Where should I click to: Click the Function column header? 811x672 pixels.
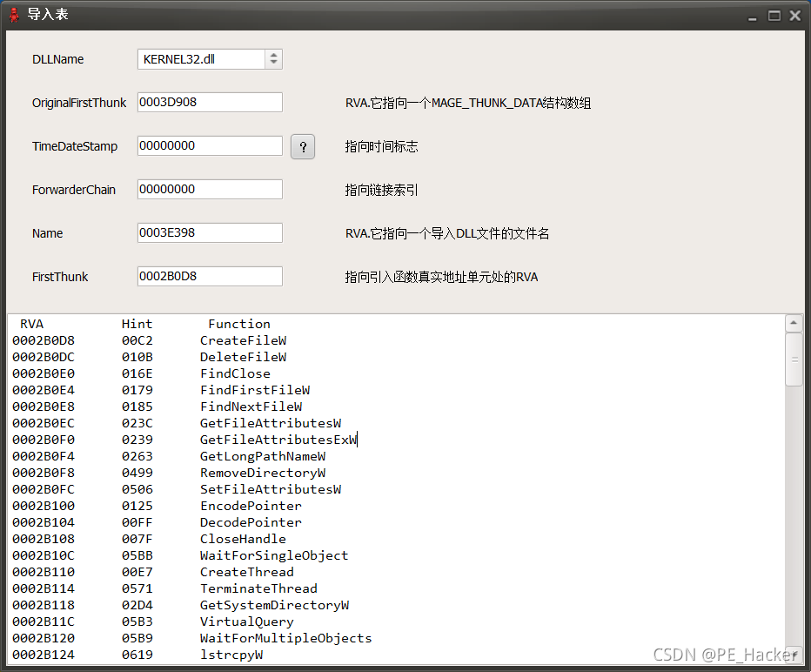(x=239, y=324)
